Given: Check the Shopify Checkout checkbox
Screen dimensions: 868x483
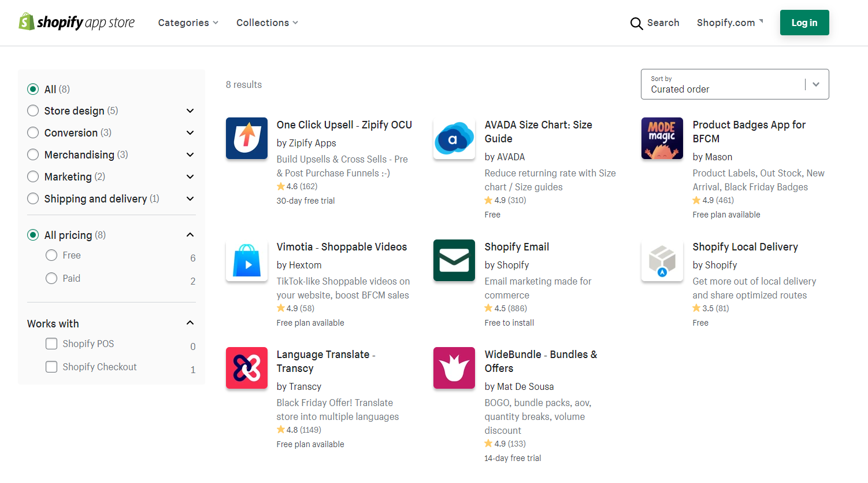Looking at the screenshot, I should [51, 367].
